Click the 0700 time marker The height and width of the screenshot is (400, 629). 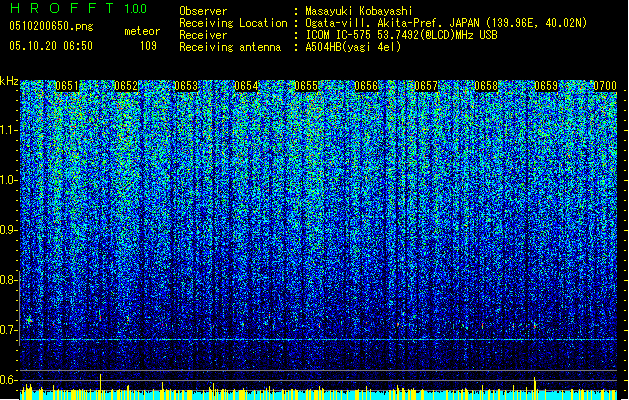[x=605, y=86]
